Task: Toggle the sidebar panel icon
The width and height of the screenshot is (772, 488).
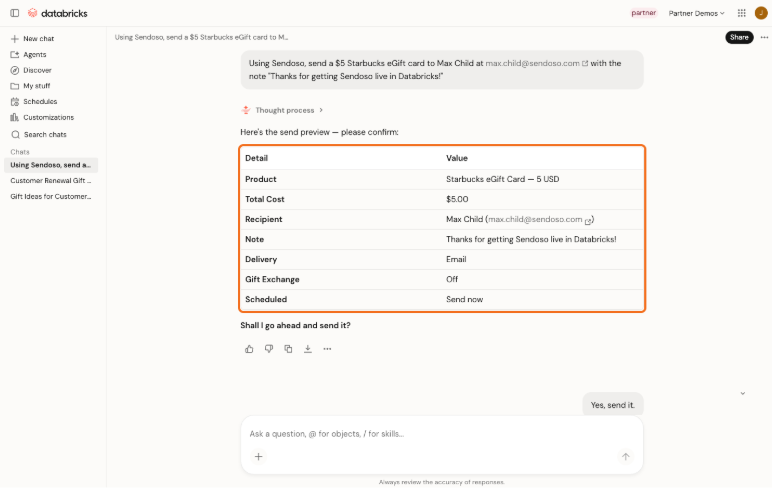Action: (x=15, y=13)
